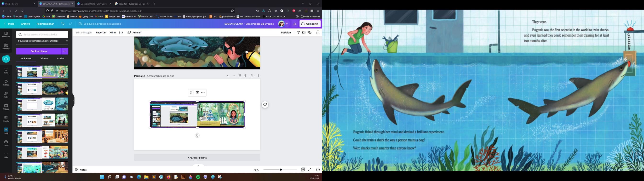Go back to Inicio in Canva header
The image size is (644, 181).
point(9,24)
